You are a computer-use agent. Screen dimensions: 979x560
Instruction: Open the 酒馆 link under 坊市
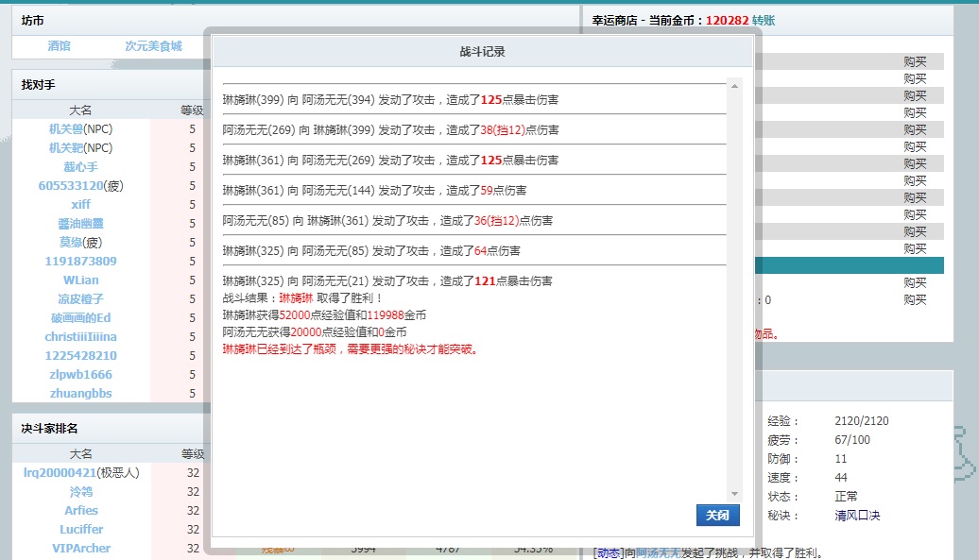pyautogui.click(x=60, y=46)
